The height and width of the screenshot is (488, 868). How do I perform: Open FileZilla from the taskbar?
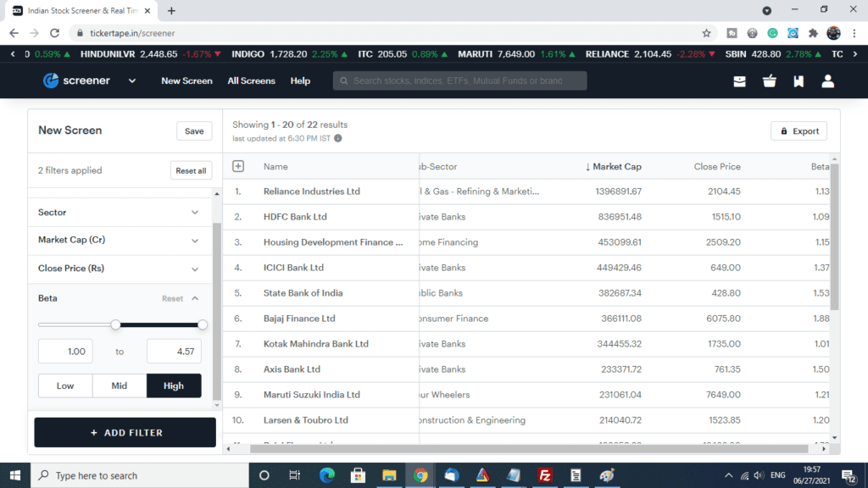pyautogui.click(x=544, y=475)
